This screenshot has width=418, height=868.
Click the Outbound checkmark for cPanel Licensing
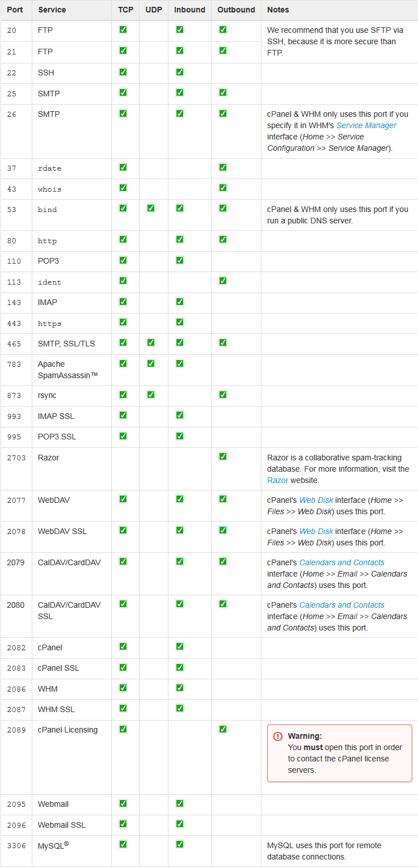tap(223, 729)
